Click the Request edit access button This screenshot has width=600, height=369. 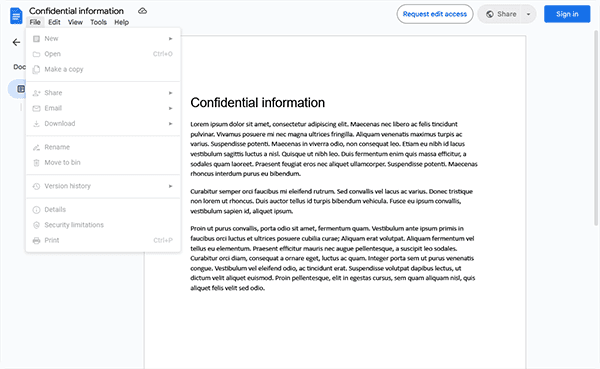pos(435,14)
